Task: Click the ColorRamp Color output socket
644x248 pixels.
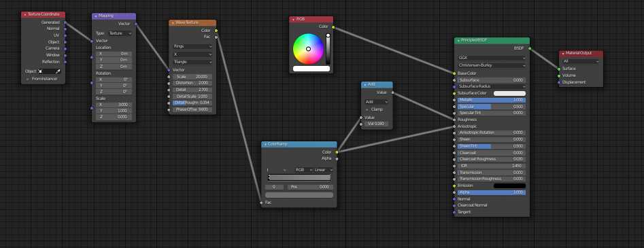Action: [x=337, y=152]
